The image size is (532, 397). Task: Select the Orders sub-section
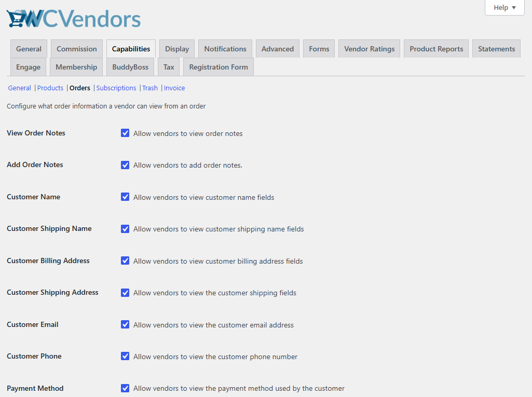[x=80, y=88]
